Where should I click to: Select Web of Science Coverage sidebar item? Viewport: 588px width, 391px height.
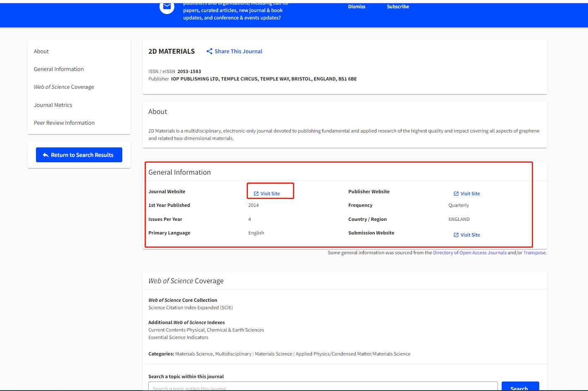[64, 87]
